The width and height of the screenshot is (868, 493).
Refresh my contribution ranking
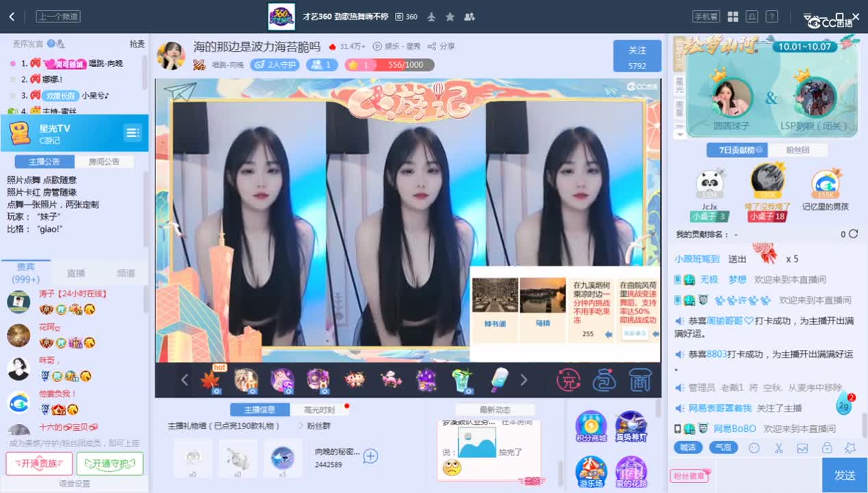pyautogui.click(x=853, y=234)
